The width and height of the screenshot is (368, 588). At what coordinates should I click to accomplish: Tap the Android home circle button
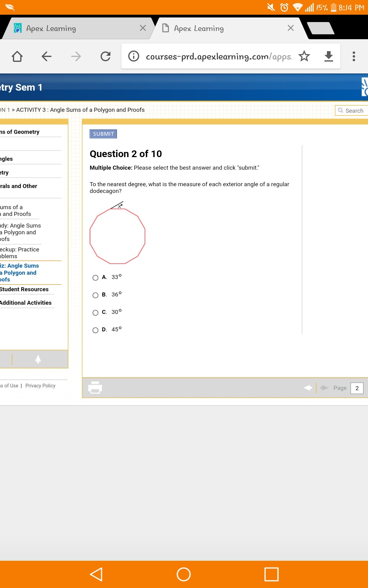click(x=184, y=574)
